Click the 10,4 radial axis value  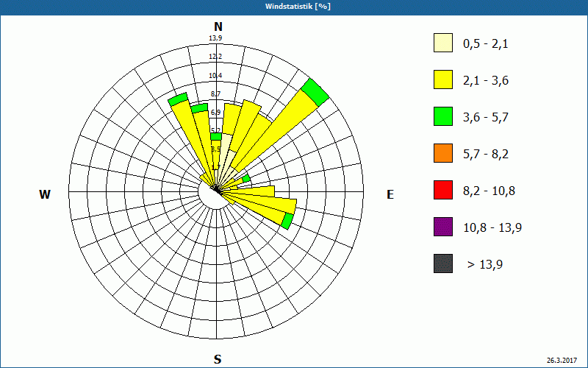pyautogui.click(x=215, y=76)
